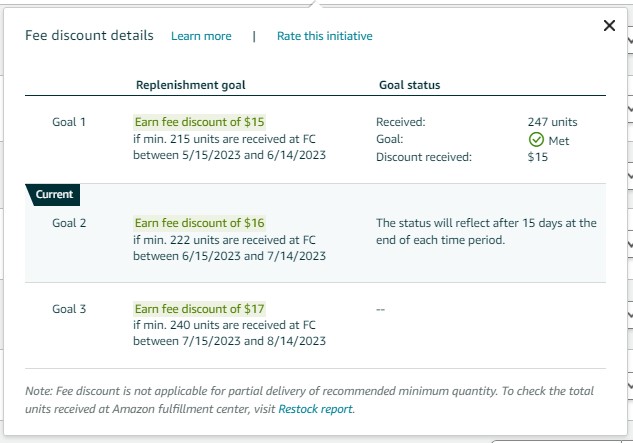Click the Replenishment goal column header
The height and width of the screenshot is (443, 633).
[x=191, y=85]
